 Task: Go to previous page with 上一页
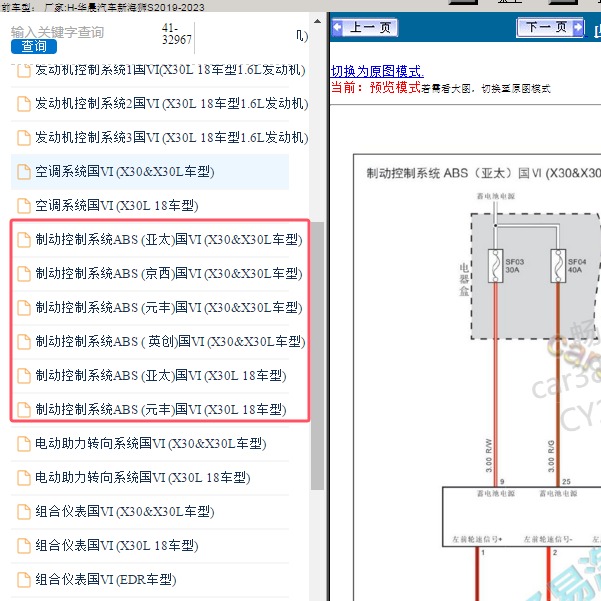[x=365, y=28]
